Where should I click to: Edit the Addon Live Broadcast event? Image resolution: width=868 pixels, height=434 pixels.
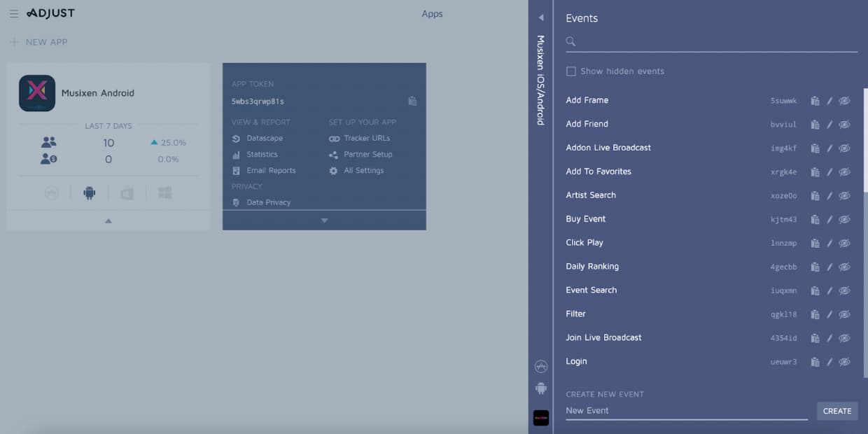pos(829,148)
